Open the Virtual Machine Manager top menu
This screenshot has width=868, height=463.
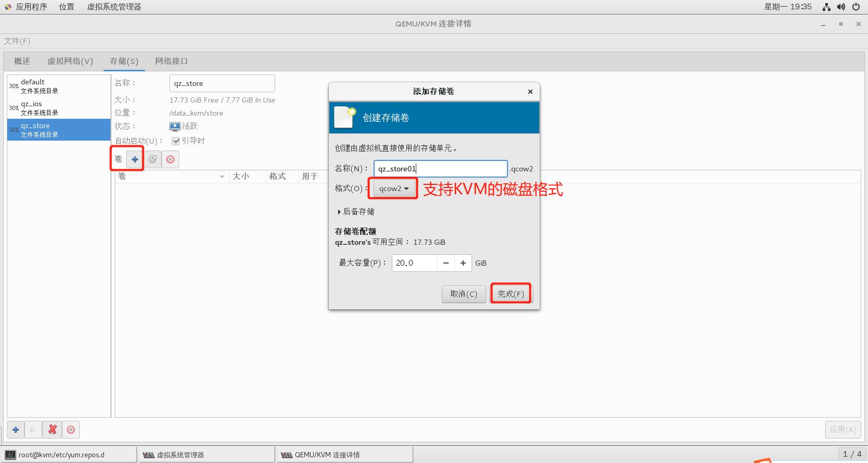[114, 7]
